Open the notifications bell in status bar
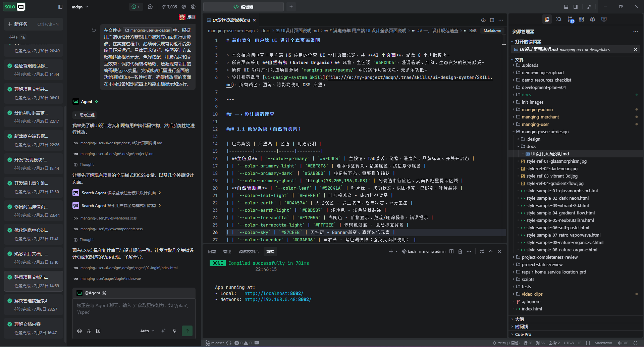The height and width of the screenshot is (347, 644). tap(635, 343)
